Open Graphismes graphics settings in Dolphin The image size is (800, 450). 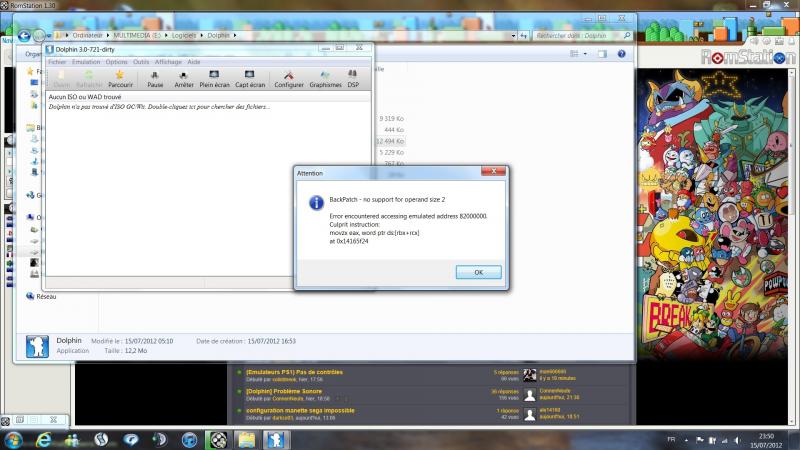pos(325,79)
